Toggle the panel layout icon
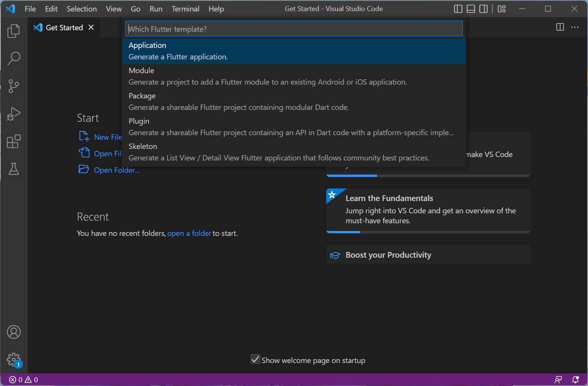This screenshot has width=588, height=386. tap(471, 9)
